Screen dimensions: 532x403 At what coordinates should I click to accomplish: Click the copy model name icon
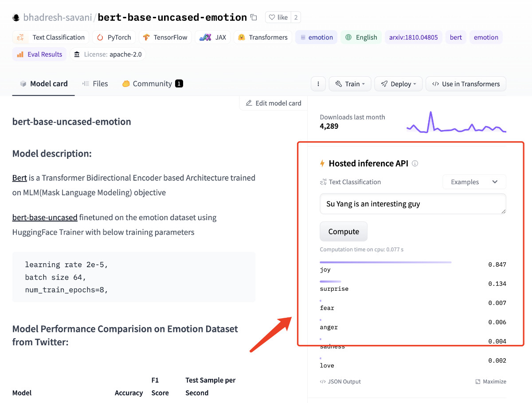tap(254, 17)
